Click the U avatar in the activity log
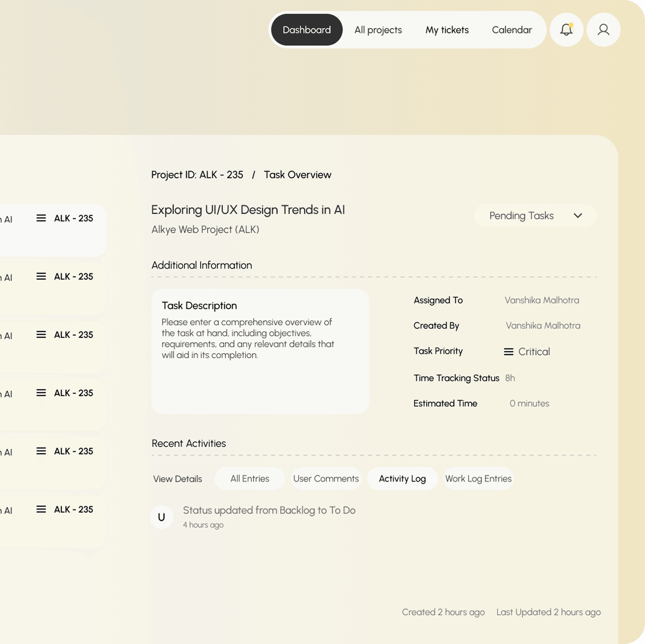 162,517
